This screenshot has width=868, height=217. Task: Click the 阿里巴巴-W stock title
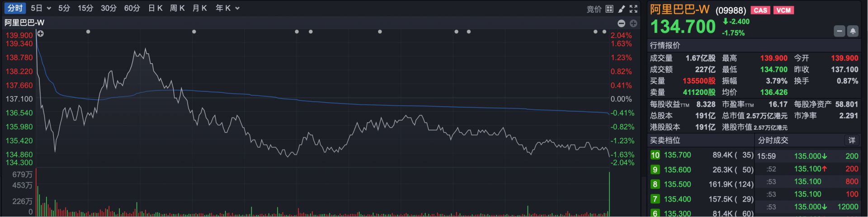pyautogui.click(x=679, y=9)
